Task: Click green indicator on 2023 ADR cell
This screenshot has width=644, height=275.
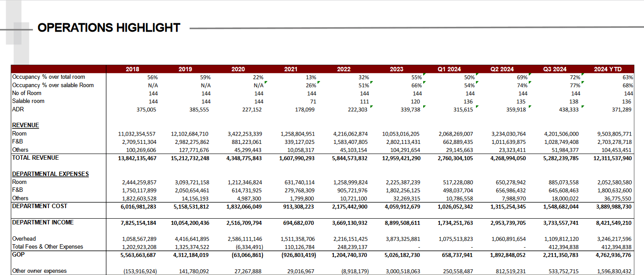Action: 424,106
